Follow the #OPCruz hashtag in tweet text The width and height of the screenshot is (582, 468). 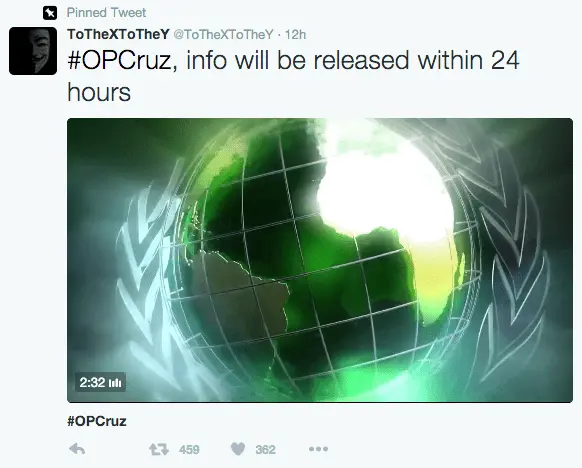[120, 61]
